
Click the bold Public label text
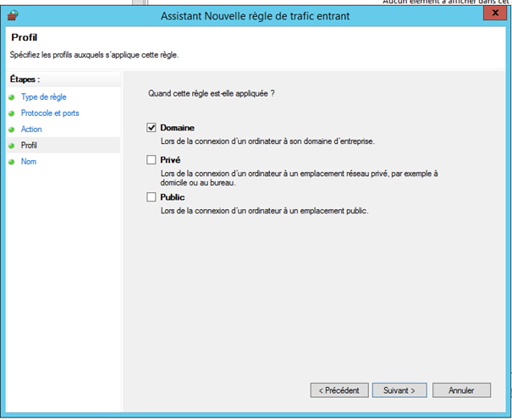(173, 197)
